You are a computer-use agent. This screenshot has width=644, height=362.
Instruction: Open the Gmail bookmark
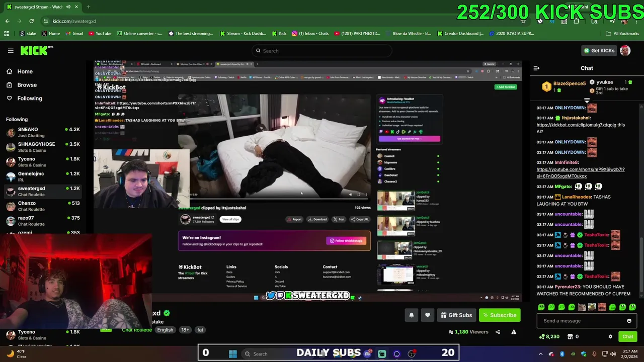73,34
